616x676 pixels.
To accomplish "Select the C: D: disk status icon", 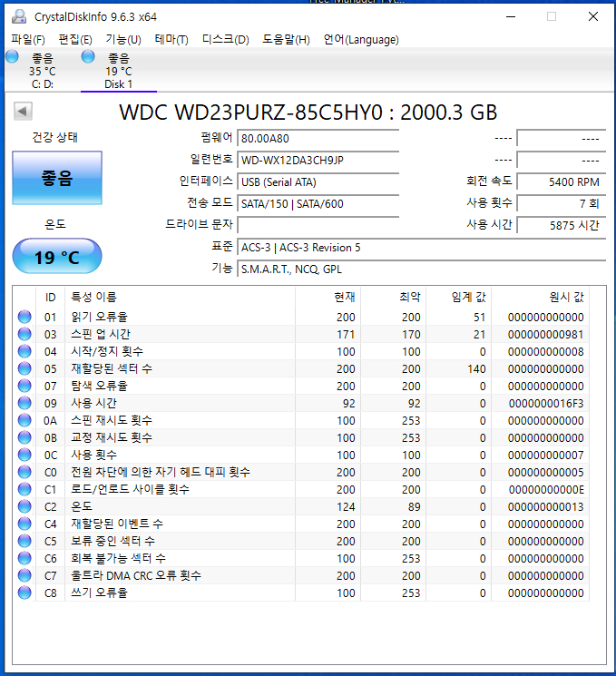I will [12, 56].
